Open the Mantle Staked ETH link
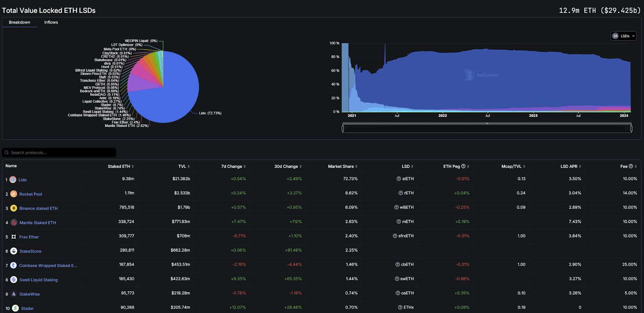Image resolution: width=644 pixels, height=313 pixels. click(38, 223)
